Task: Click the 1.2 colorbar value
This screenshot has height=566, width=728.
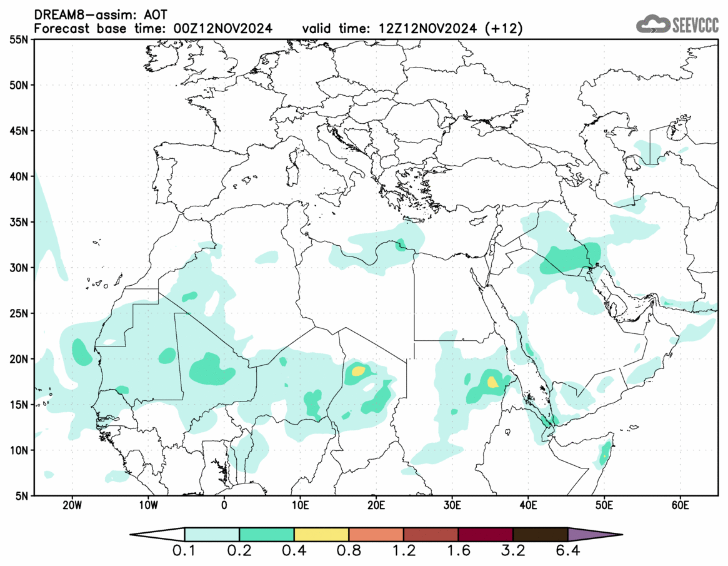Action: [x=404, y=551]
